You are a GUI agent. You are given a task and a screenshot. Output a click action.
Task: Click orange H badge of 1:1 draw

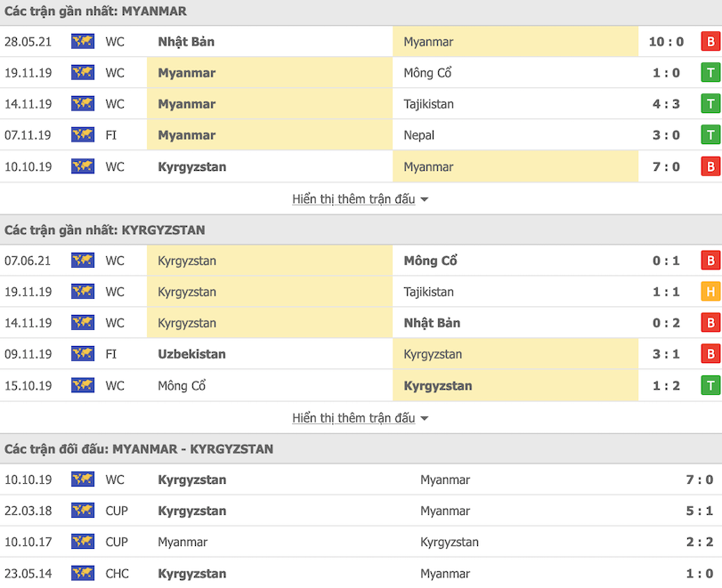pos(710,292)
